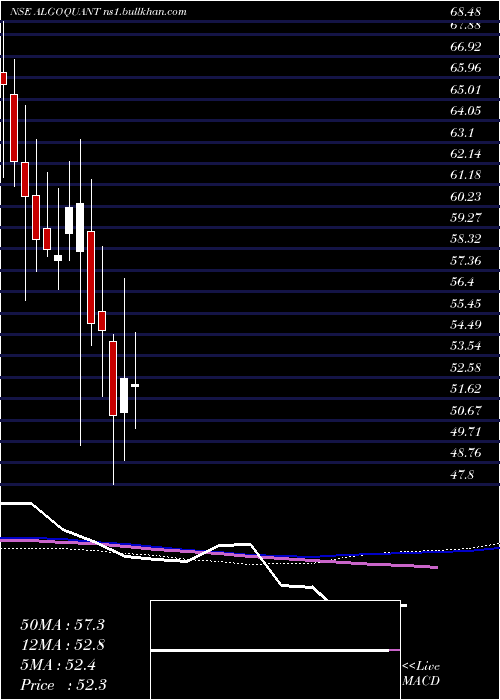500x700 pixels.
Task: Click the 57.36 price axis label
Action: click(x=466, y=261)
